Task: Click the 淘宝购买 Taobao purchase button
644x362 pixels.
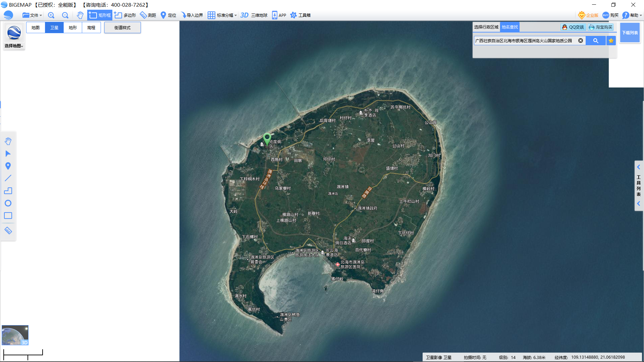Action: [x=600, y=27]
